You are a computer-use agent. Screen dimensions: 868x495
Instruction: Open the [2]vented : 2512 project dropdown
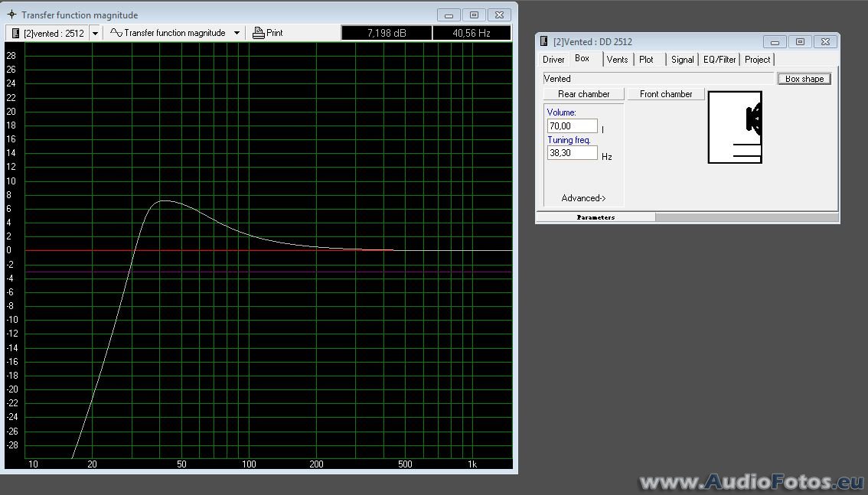pos(95,33)
